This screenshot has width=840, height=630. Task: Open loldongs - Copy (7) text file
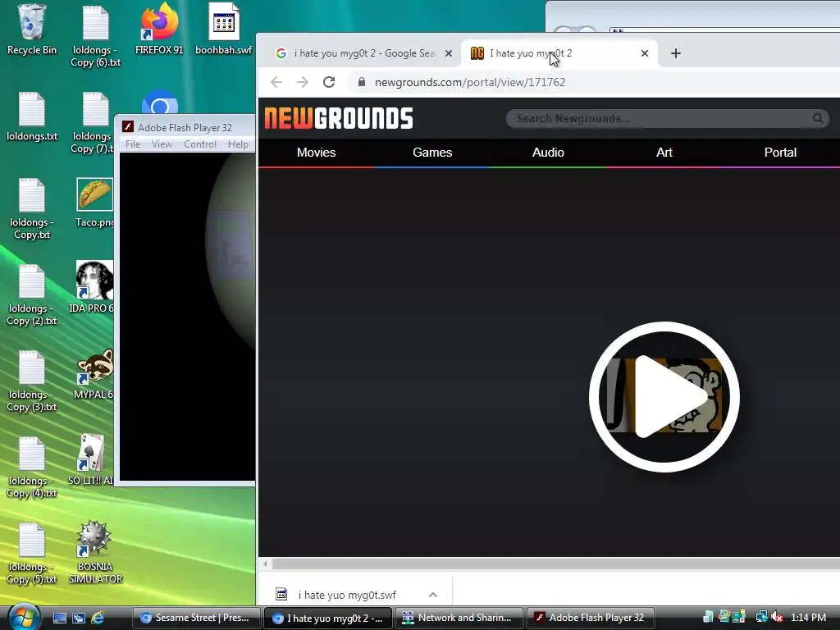tap(92, 122)
